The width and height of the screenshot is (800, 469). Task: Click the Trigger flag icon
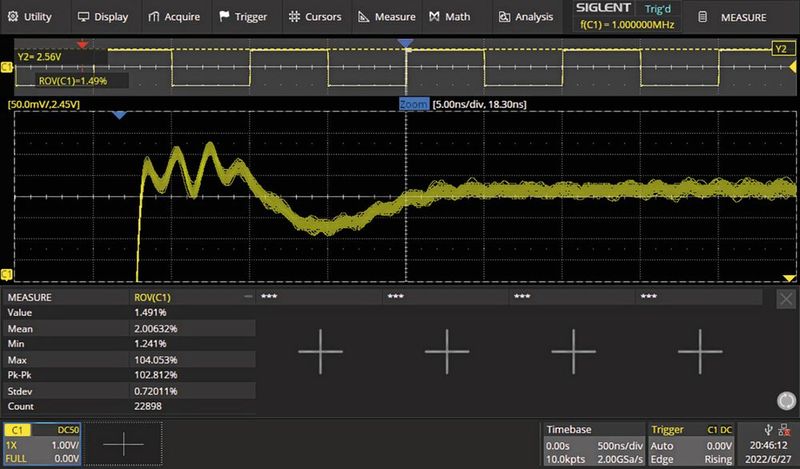point(224,16)
